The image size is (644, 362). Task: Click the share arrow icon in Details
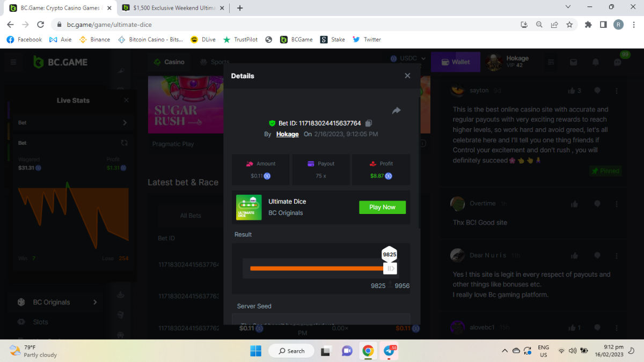[x=397, y=110]
